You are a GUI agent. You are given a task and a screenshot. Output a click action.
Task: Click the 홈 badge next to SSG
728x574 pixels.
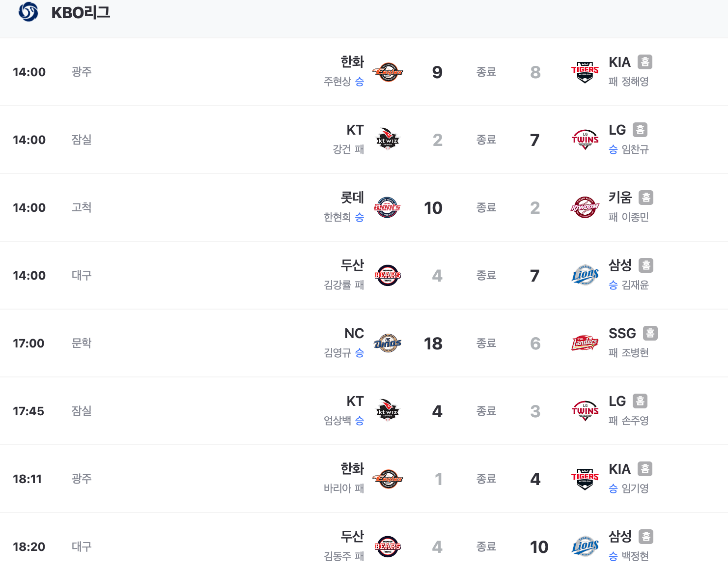click(650, 333)
